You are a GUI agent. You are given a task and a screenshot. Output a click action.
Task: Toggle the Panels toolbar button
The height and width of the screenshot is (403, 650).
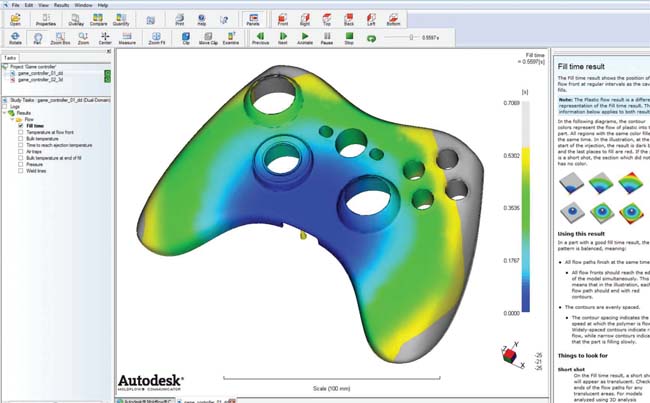pyautogui.click(x=253, y=19)
